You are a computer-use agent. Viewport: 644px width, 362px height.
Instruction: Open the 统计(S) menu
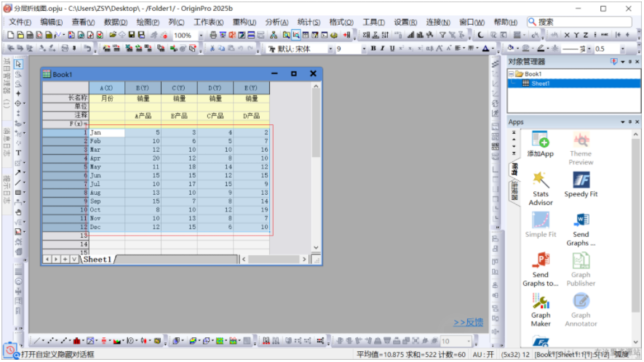click(309, 22)
